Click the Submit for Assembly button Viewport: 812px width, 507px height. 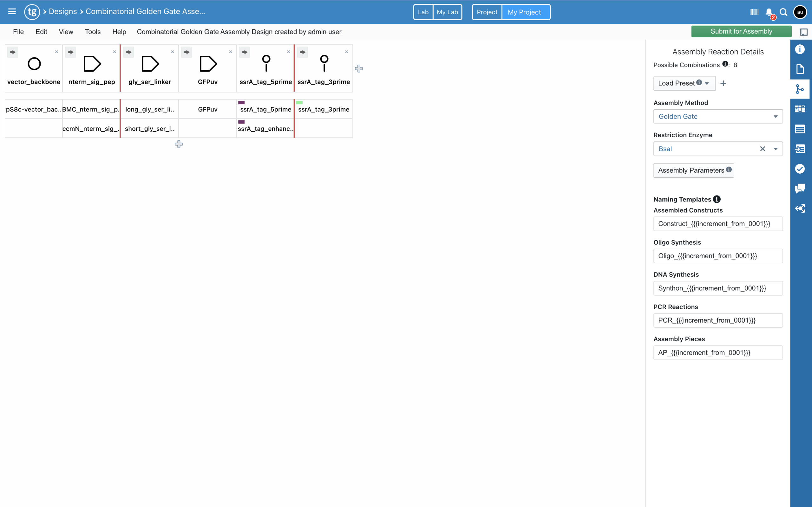click(741, 31)
